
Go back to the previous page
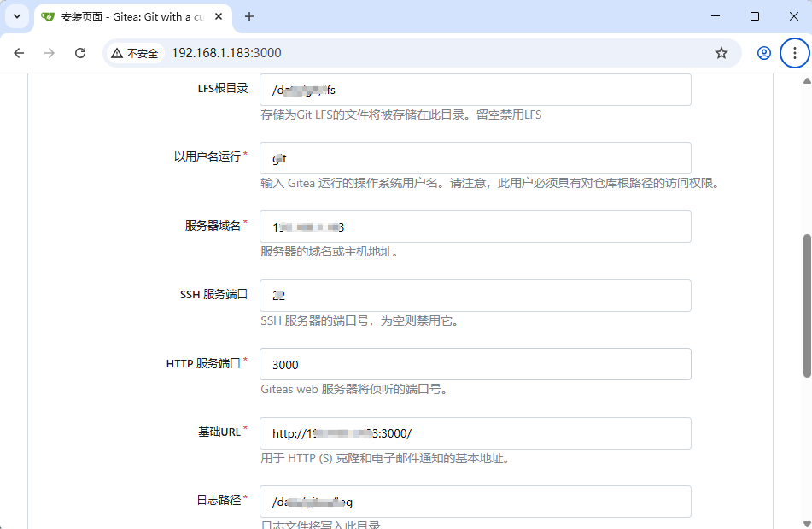click(x=19, y=53)
